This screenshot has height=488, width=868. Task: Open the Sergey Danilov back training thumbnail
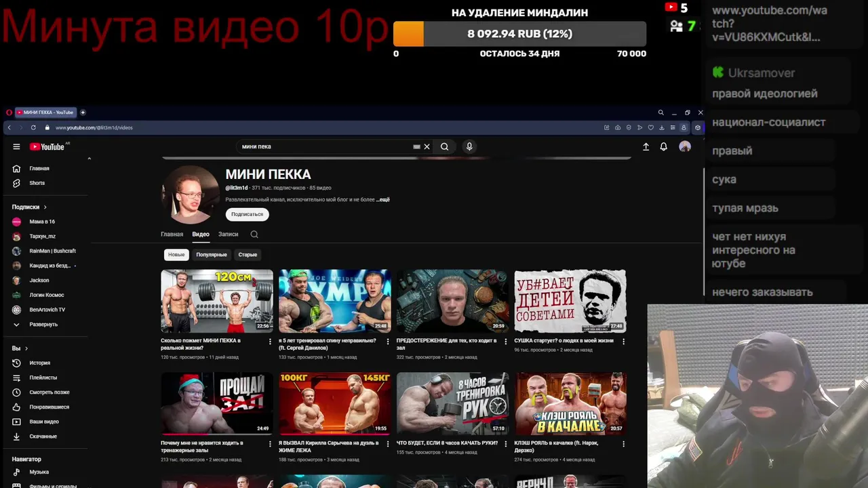[x=335, y=301]
